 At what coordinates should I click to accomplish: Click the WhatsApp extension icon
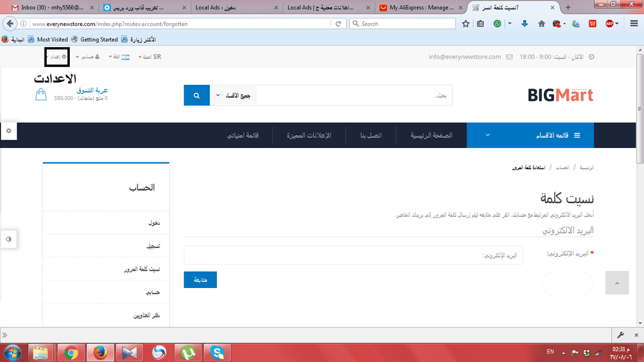tap(499, 24)
